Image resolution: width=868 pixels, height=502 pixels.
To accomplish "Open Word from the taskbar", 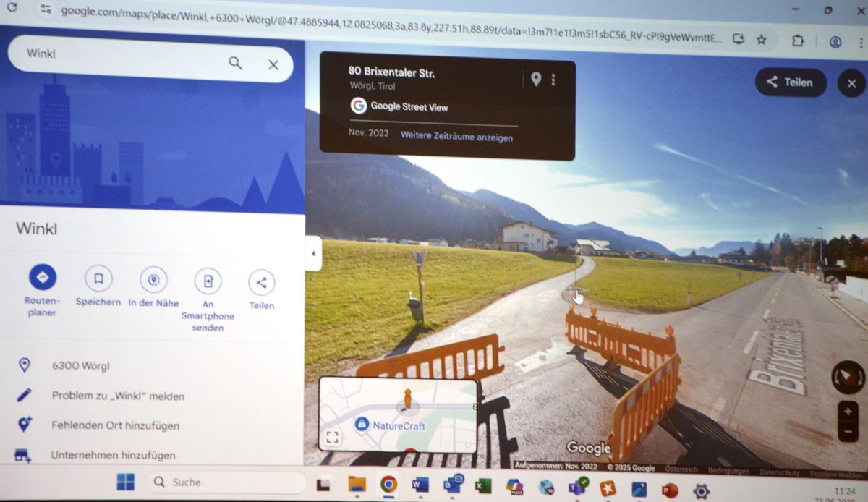I will tap(420, 485).
